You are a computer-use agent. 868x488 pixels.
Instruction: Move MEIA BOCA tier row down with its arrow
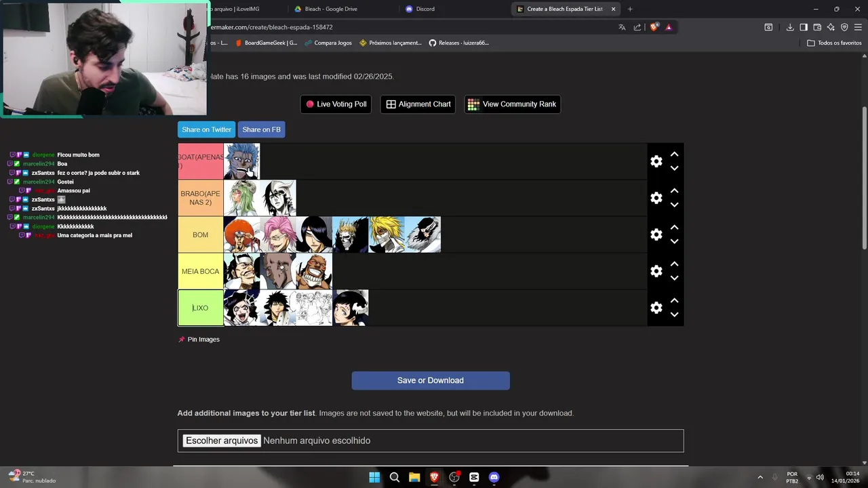tap(674, 278)
